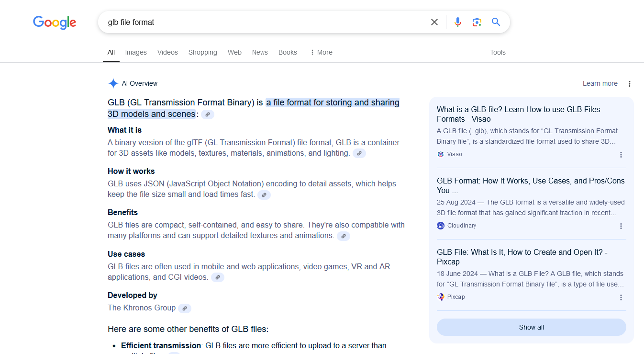Click the Visao site favicon
Image resolution: width=644 pixels, height=354 pixels.
point(441,154)
